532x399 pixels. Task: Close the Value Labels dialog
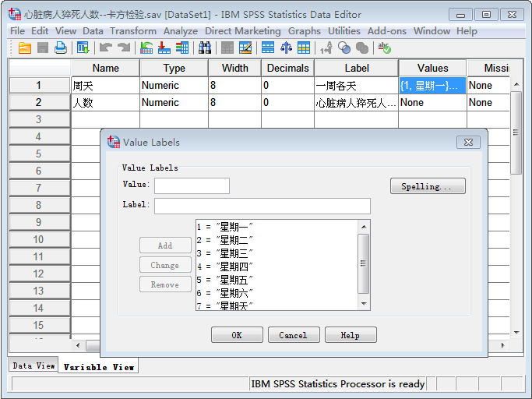pos(467,142)
